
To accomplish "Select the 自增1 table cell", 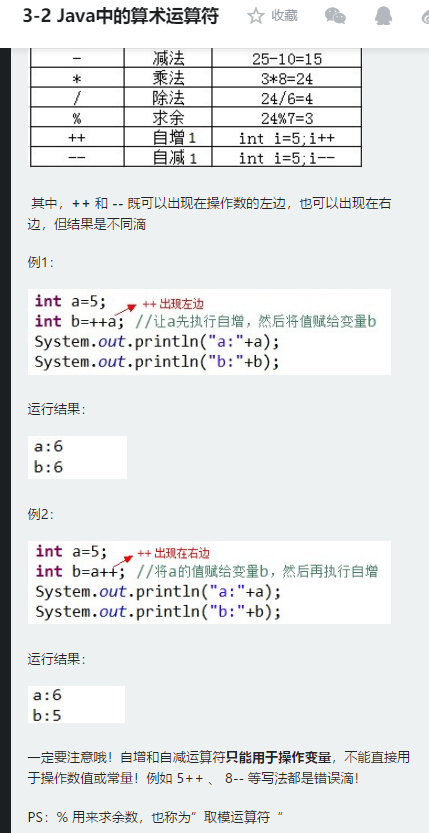I will [168, 138].
